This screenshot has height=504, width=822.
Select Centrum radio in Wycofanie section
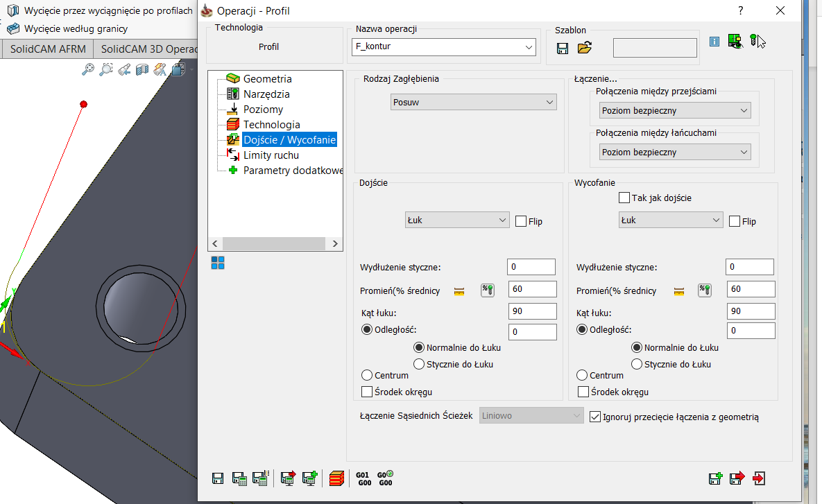click(x=582, y=375)
